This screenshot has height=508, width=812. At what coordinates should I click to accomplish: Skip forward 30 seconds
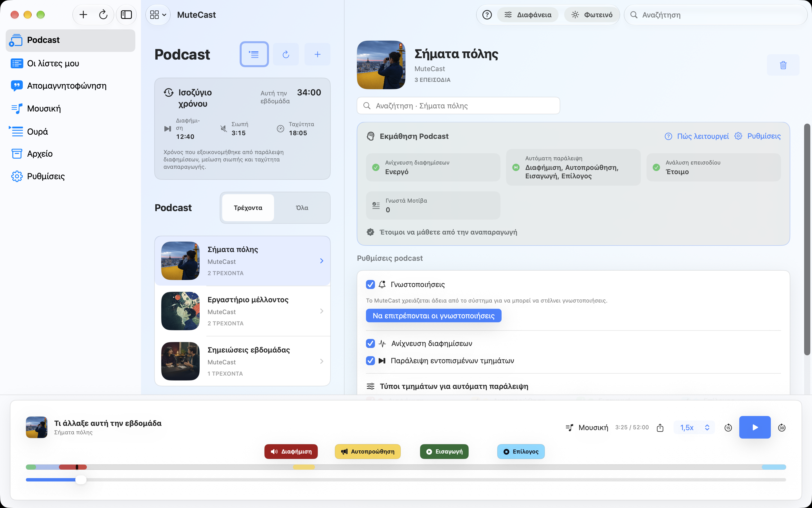782,428
